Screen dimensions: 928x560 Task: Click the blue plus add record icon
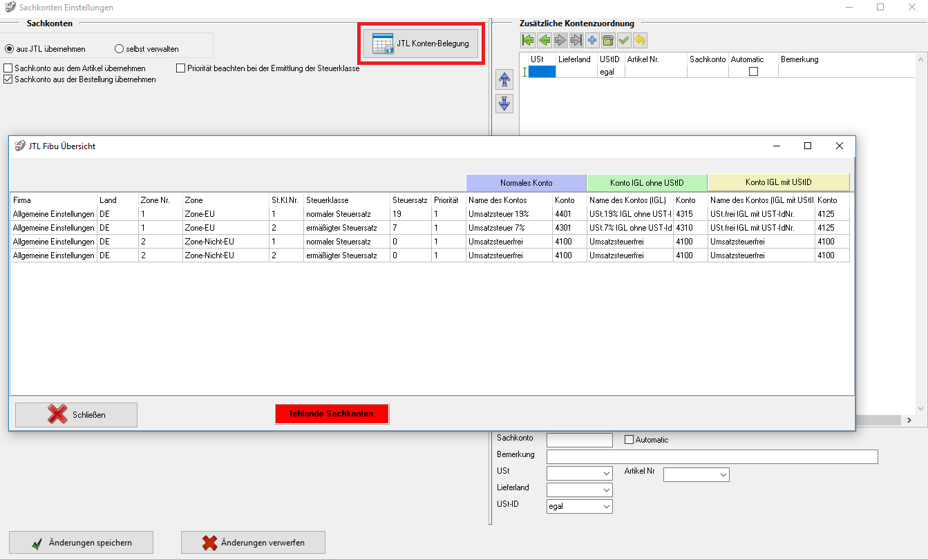pos(592,41)
